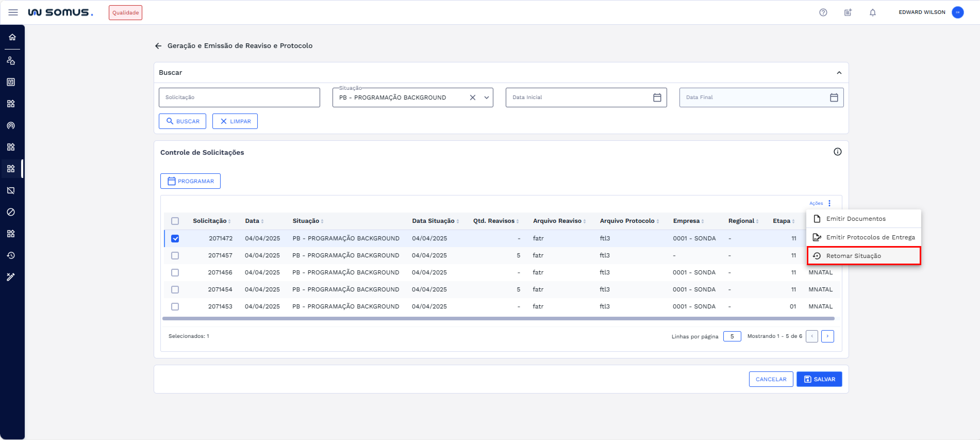Screen dimensions: 980x440
Task: Open the Situação dropdown arrow
Action: pyautogui.click(x=486, y=97)
